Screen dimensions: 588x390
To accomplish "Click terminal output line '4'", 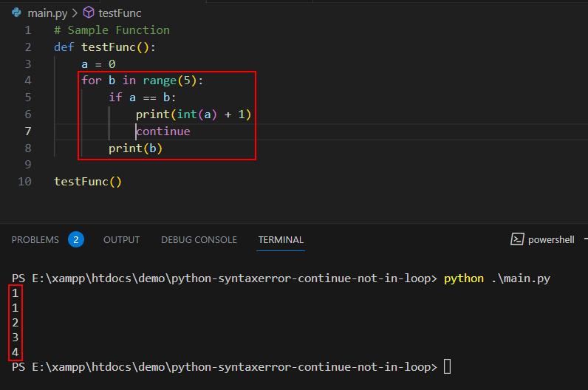I will click(15, 352).
